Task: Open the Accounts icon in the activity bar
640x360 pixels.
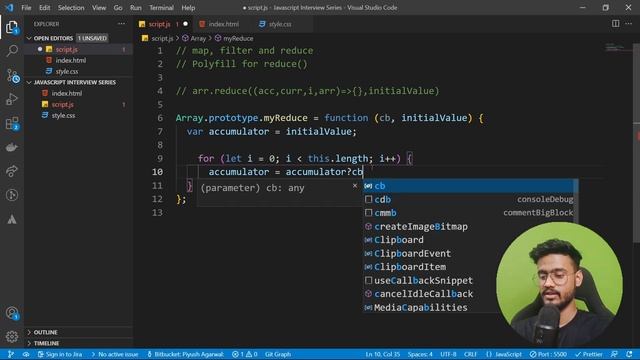Action: click(12, 313)
